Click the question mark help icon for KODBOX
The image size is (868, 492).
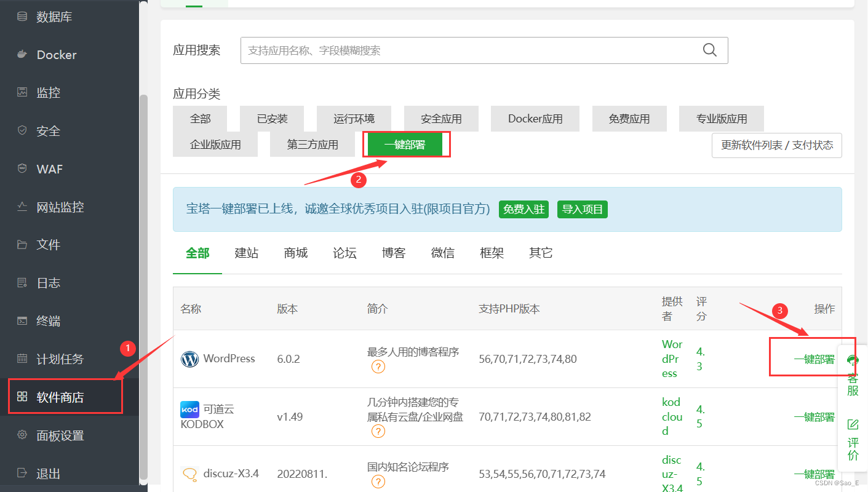click(x=378, y=431)
